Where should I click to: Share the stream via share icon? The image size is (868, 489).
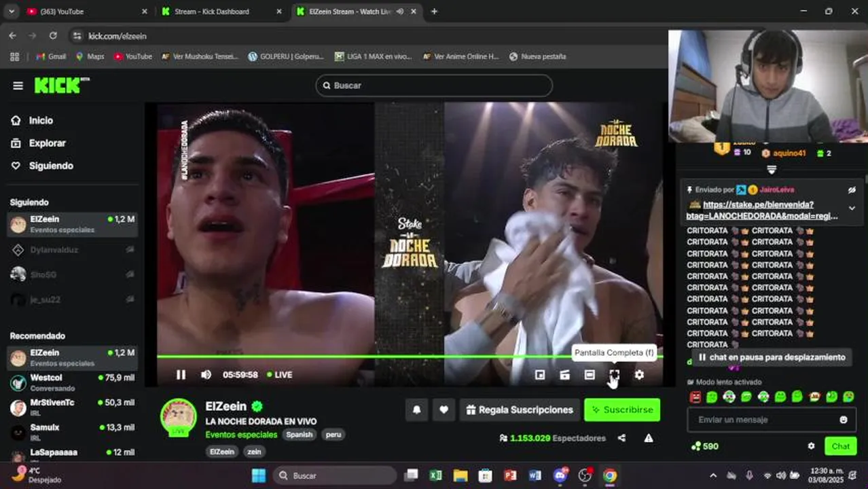click(621, 438)
